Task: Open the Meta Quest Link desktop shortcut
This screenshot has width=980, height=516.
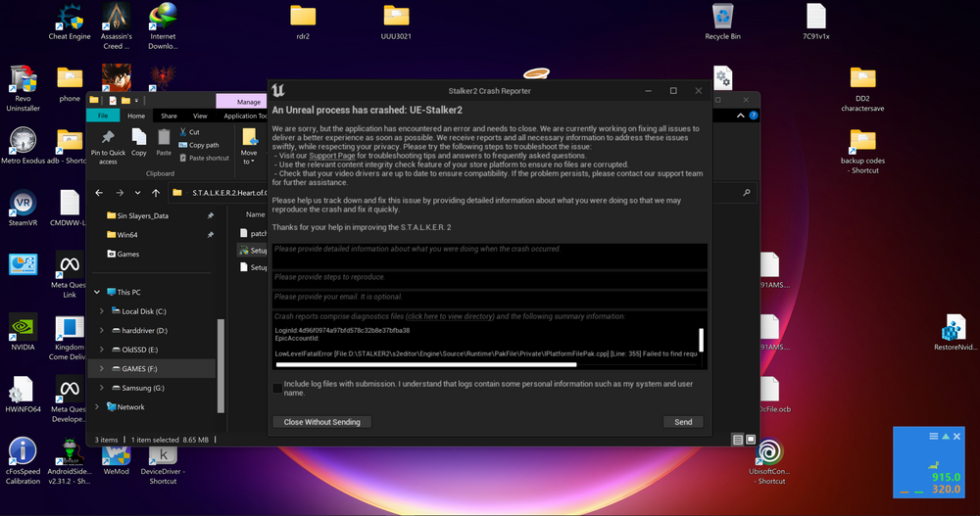Action: click(x=70, y=275)
